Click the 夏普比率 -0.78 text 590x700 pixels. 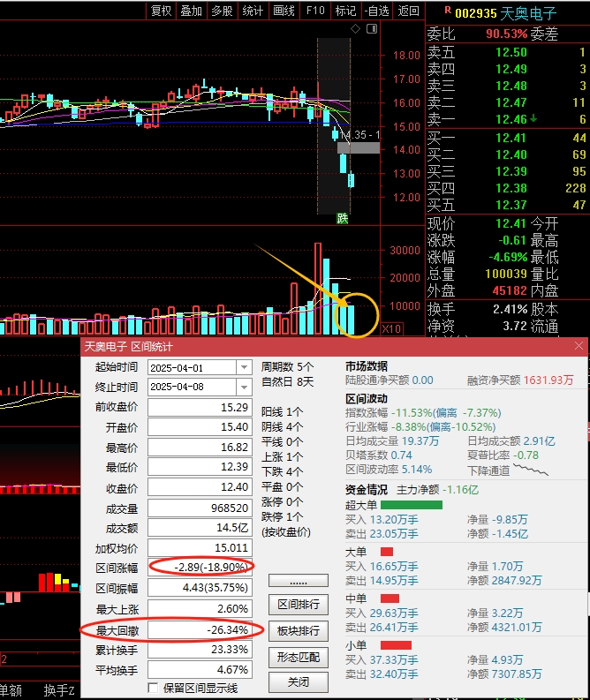(x=503, y=455)
